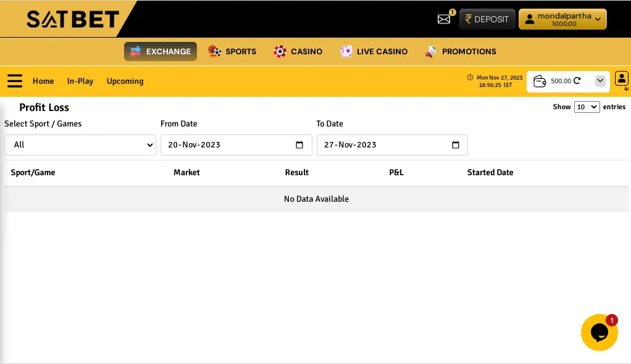Open the mondalpartha account menu
This screenshot has width=631, height=364.
[562, 19]
